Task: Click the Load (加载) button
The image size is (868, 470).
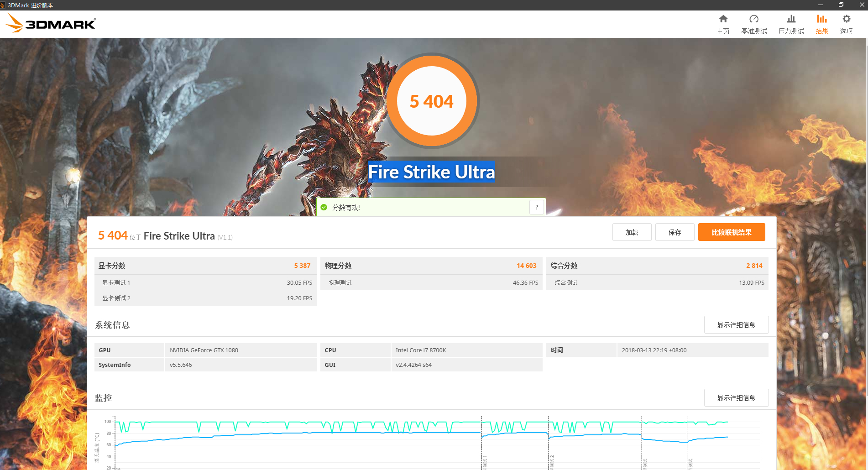Action: [632, 232]
